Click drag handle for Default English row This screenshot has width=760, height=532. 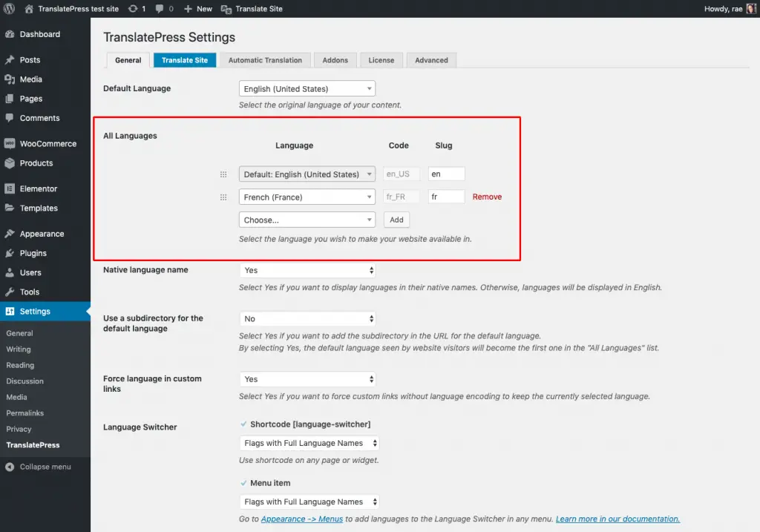coord(223,174)
